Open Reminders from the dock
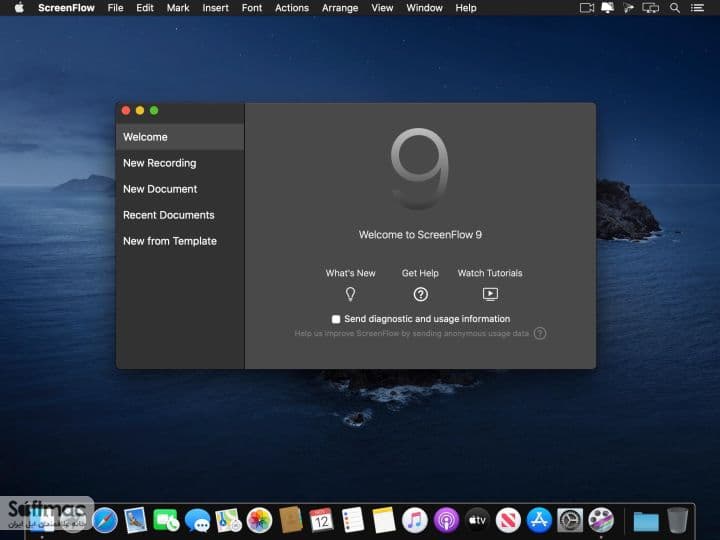 (353, 521)
